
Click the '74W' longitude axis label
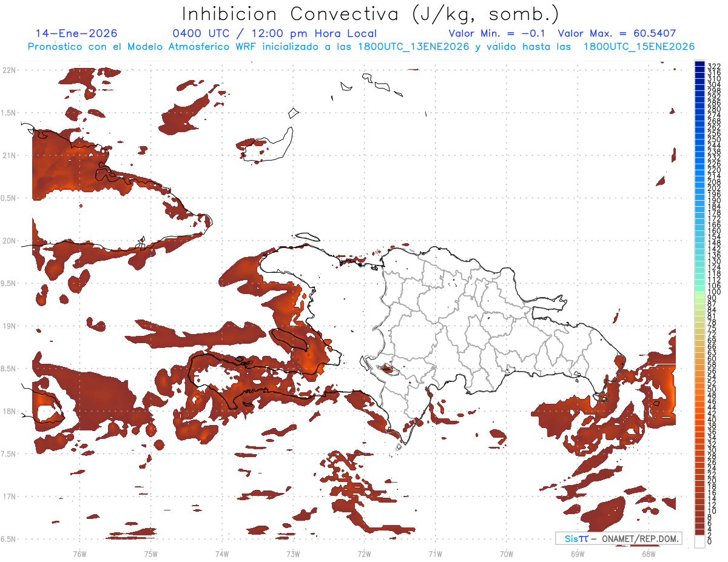221,554
